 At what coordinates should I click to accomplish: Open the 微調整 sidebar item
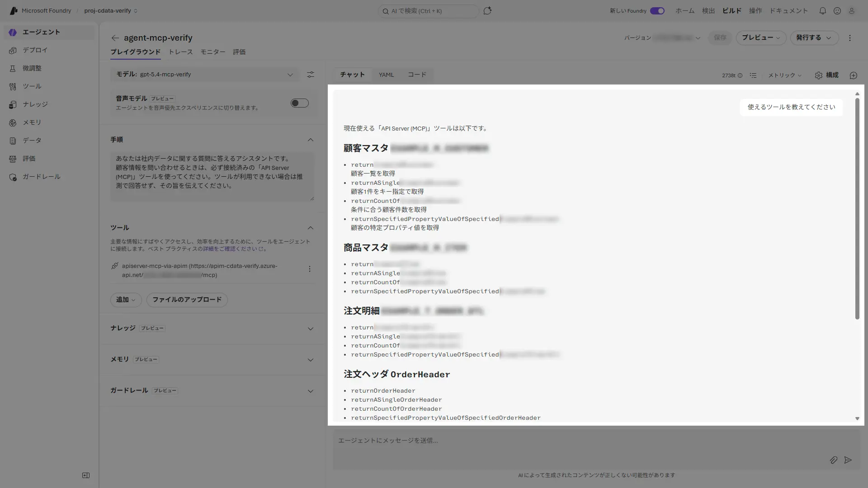click(49, 68)
